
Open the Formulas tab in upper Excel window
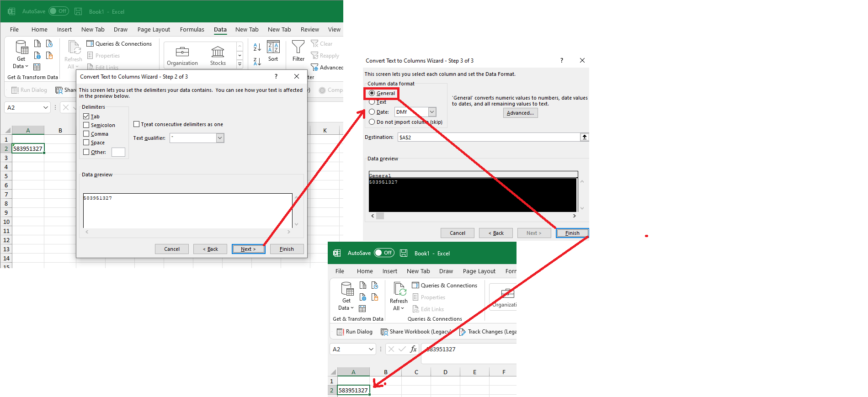(x=192, y=30)
